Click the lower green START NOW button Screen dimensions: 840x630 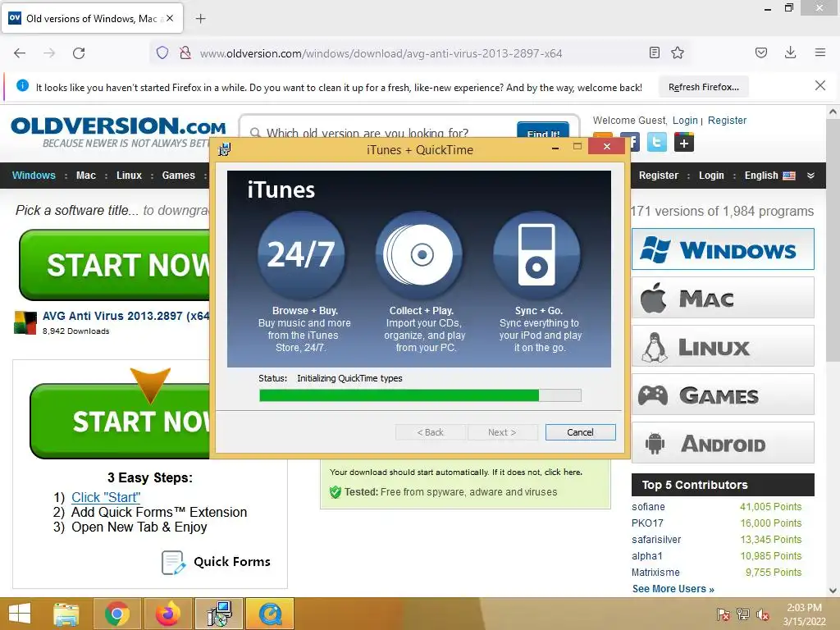click(x=121, y=421)
